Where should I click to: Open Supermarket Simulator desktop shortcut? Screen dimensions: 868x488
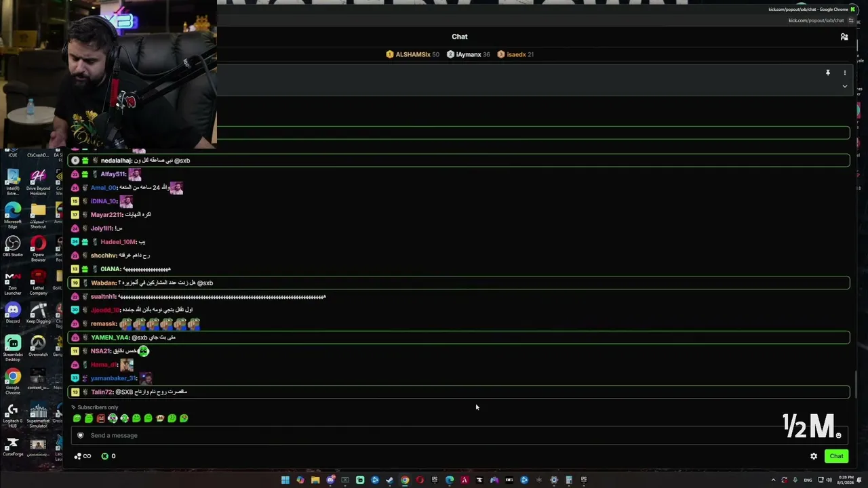point(39,415)
